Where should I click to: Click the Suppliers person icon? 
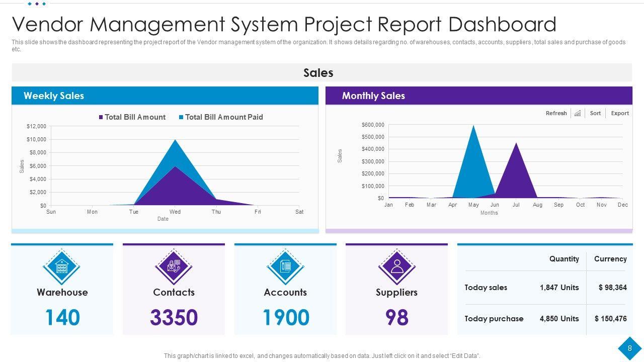point(396,266)
